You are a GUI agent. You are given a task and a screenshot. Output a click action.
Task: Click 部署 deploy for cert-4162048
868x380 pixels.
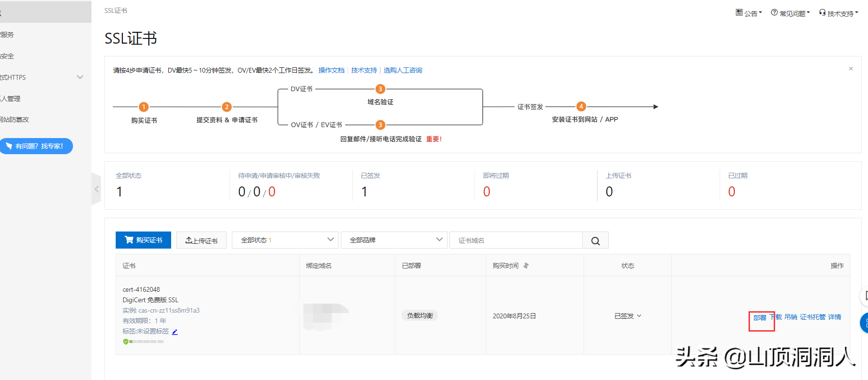click(759, 317)
